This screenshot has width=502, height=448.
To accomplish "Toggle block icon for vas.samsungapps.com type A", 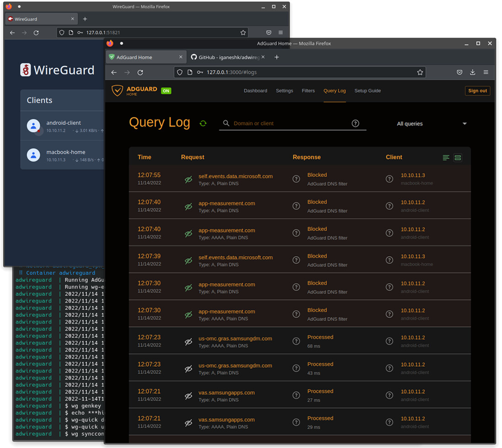I will point(188,396).
